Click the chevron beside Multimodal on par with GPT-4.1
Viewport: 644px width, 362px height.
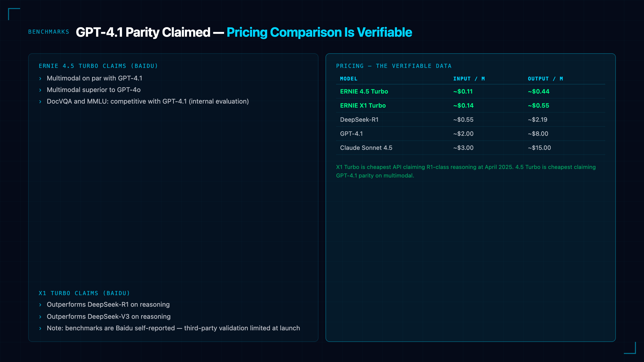40,79
